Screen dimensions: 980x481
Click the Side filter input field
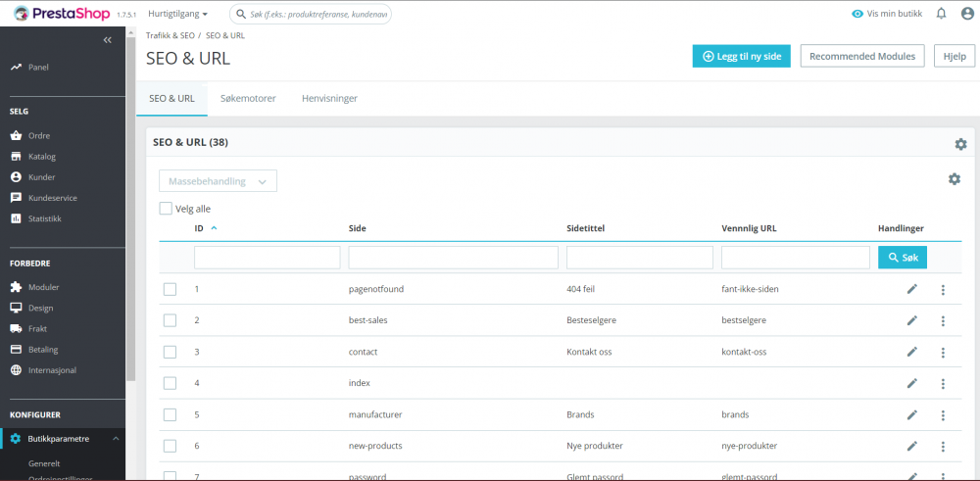point(453,258)
